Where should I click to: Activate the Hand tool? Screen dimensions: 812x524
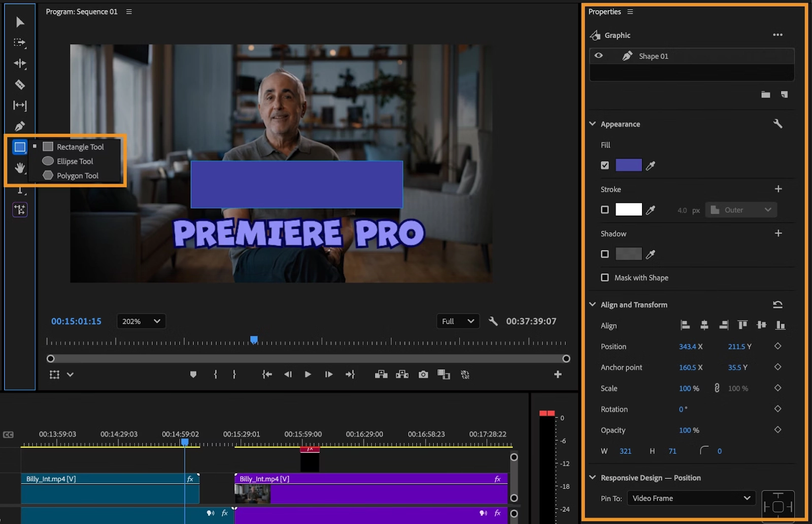click(20, 168)
